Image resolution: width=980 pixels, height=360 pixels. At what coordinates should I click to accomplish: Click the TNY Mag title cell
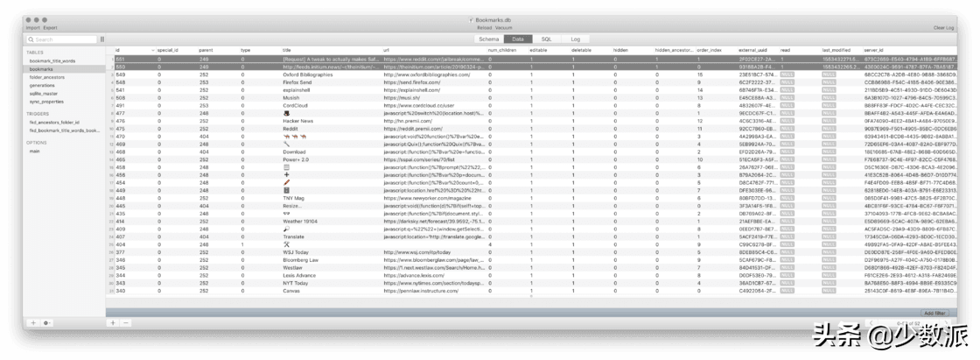[x=293, y=198]
